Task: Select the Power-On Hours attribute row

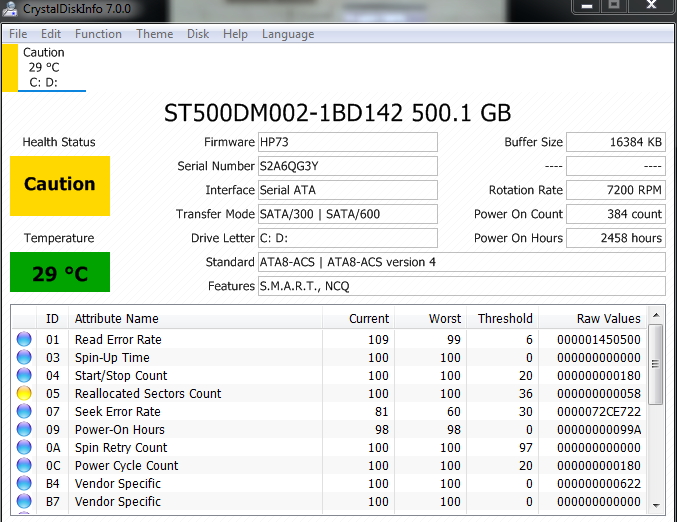Action: coord(329,429)
